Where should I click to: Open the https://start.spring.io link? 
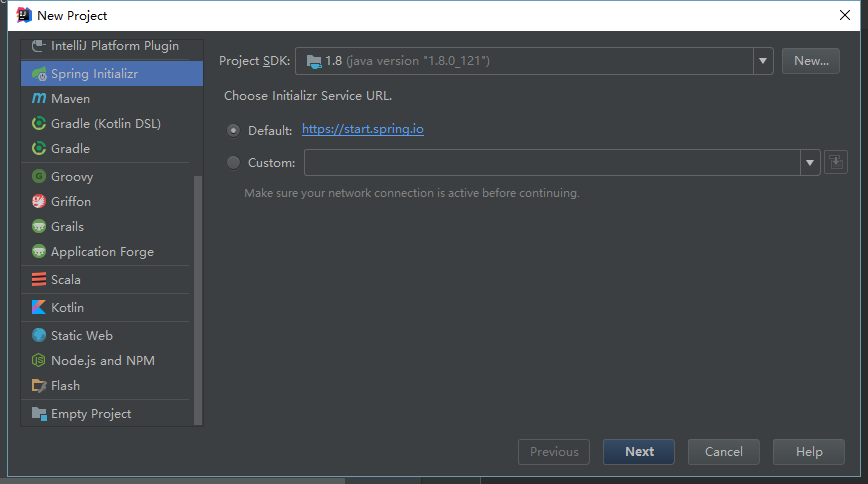coord(363,129)
